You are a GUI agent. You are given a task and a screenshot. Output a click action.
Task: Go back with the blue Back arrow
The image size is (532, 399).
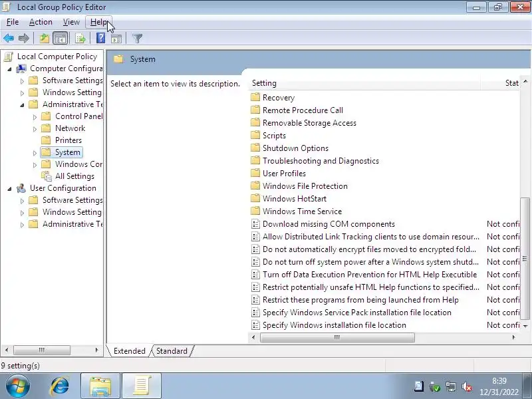(9, 39)
